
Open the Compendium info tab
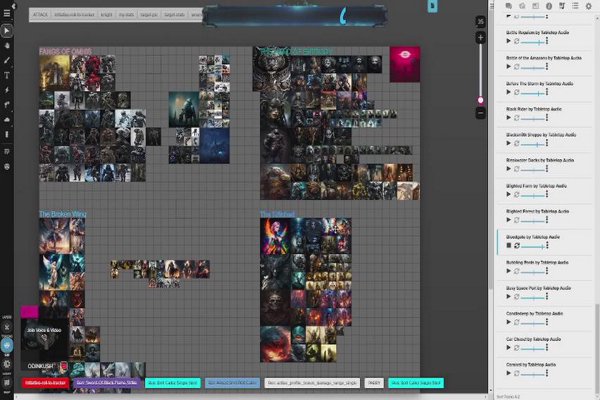tap(549, 6)
